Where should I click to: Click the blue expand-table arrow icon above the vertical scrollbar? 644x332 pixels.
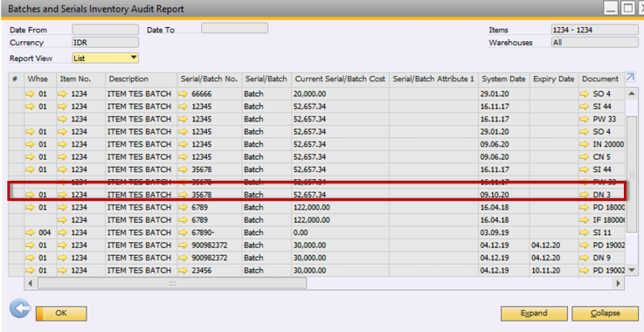(x=630, y=77)
